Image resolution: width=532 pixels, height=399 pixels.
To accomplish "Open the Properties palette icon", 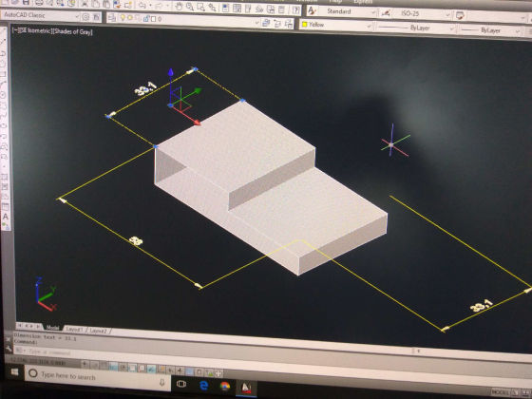I will pos(226,8).
